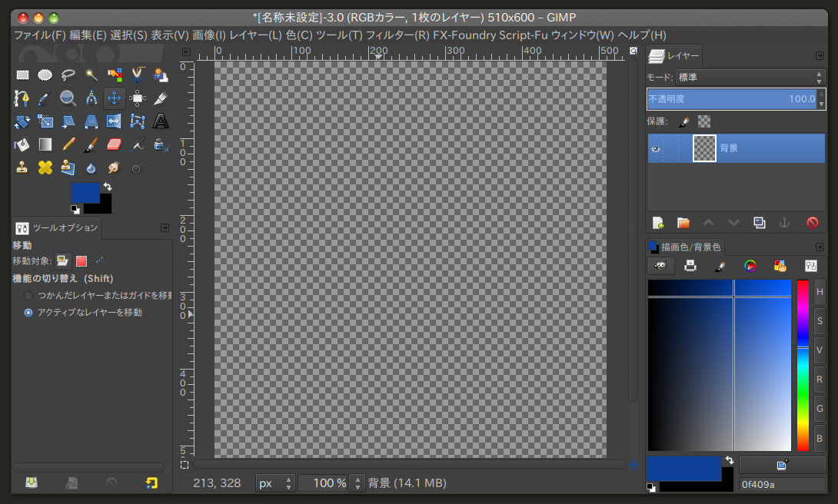This screenshot has height=504, width=838.
Task: Pick the Pencil tool
Action: (x=68, y=144)
